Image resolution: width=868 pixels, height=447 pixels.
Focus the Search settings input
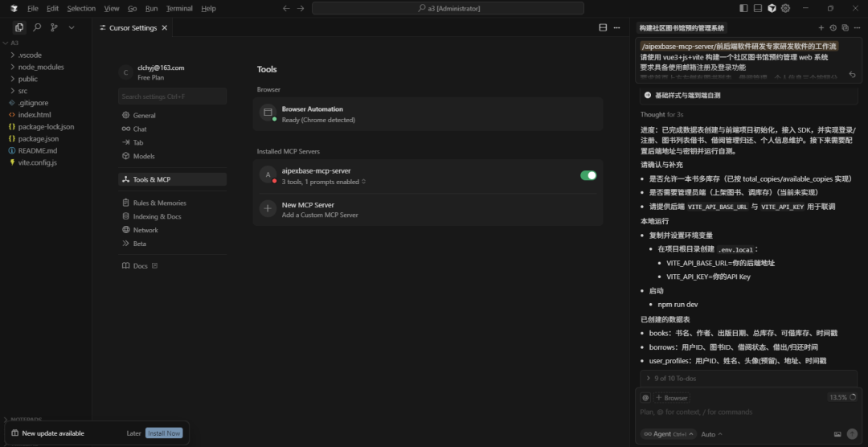pyautogui.click(x=172, y=96)
